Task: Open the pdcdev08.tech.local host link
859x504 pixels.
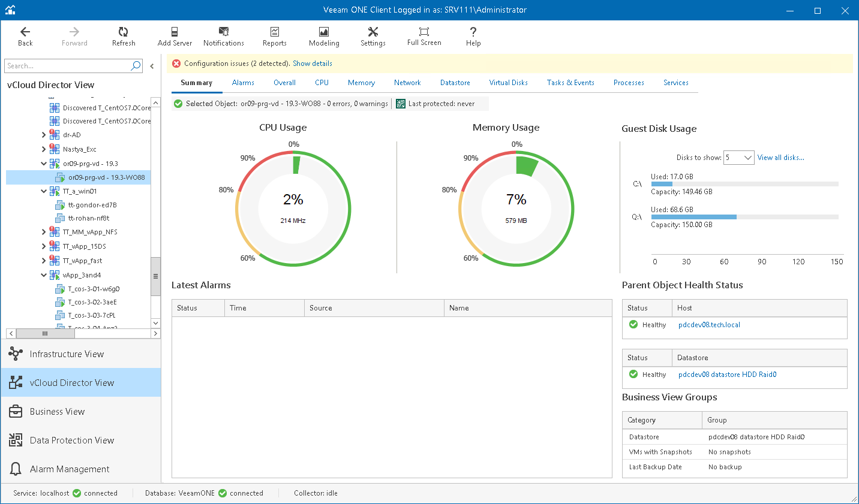Action: pos(709,325)
